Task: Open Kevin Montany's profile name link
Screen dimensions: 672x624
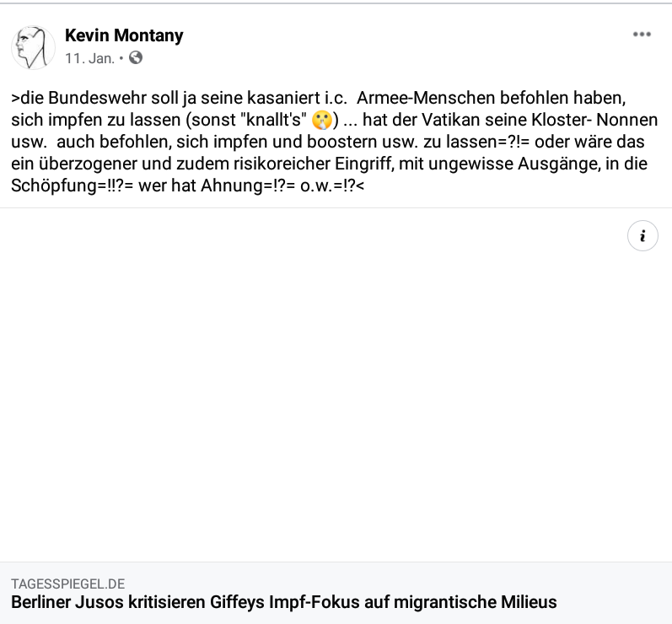Action: pos(124,35)
